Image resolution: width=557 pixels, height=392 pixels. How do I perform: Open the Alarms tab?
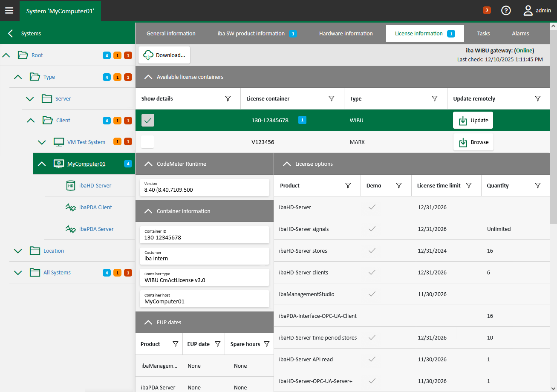click(x=520, y=33)
